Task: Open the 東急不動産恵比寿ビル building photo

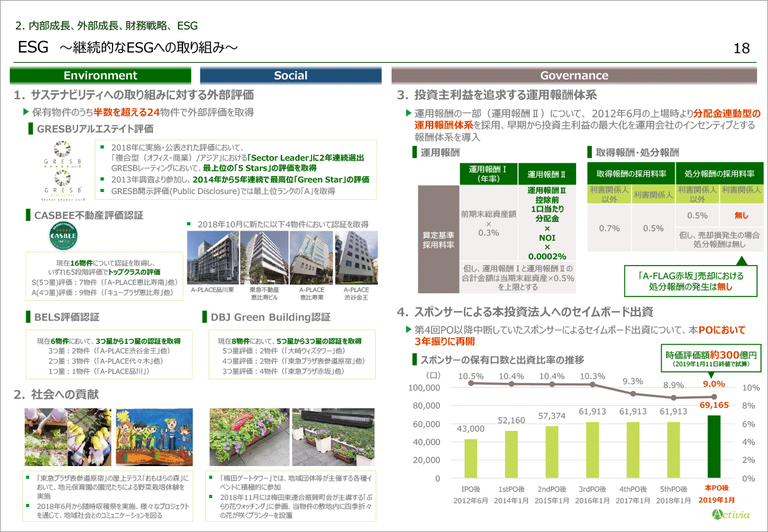Action: point(263,257)
